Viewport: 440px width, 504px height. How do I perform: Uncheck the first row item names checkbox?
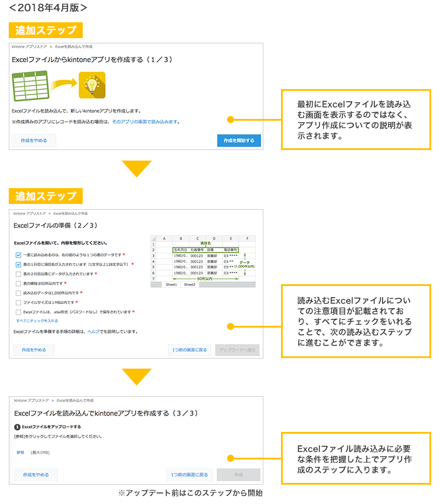18,264
